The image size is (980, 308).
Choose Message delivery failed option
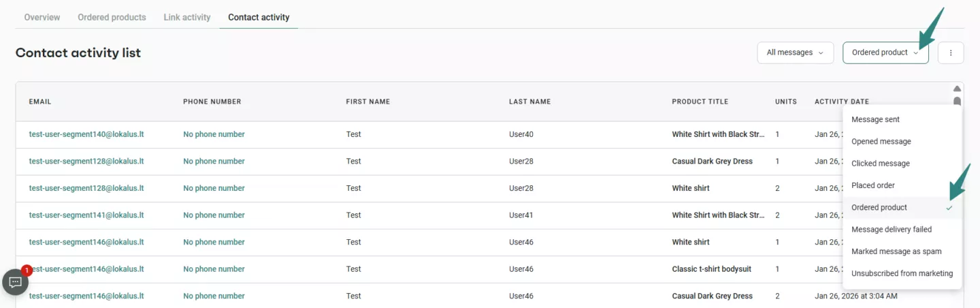pos(892,230)
